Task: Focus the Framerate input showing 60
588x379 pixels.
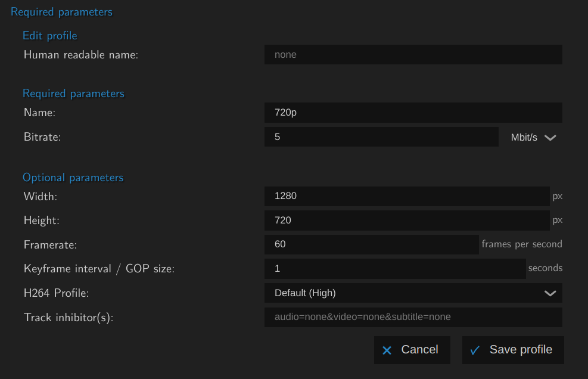Action: click(x=371, y=244)
